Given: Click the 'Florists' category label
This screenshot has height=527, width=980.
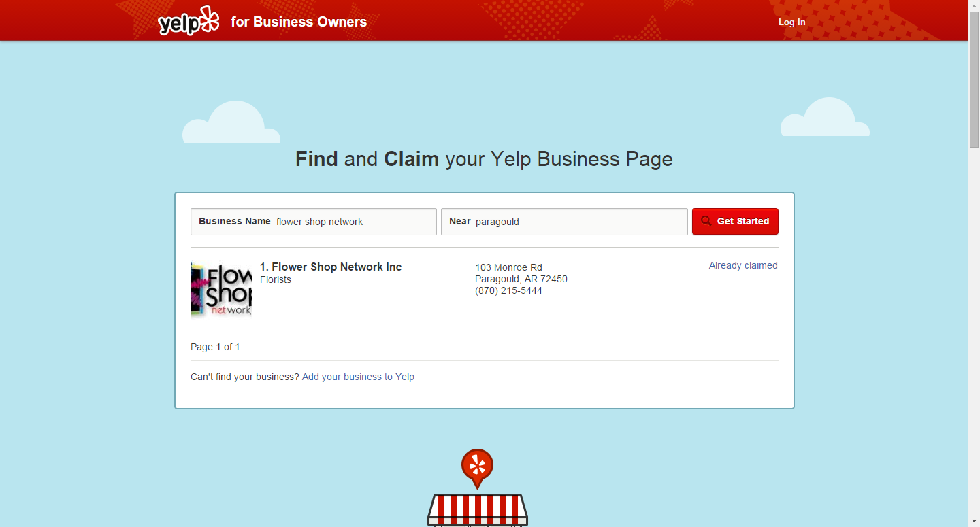Looking at the screenshot, I should coord(276,279).
